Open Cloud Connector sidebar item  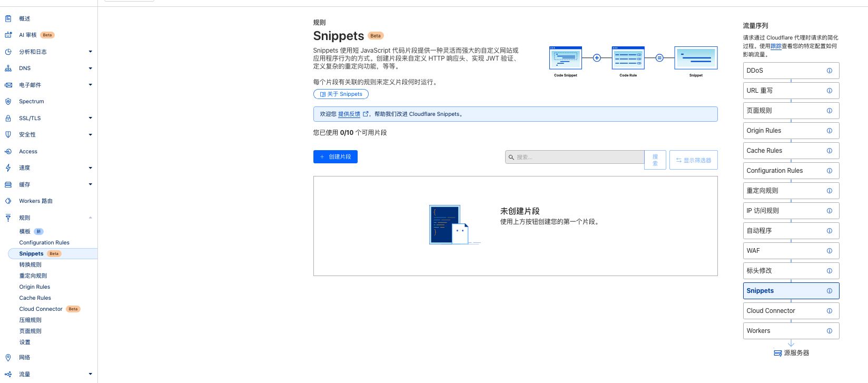coord(41,309)
